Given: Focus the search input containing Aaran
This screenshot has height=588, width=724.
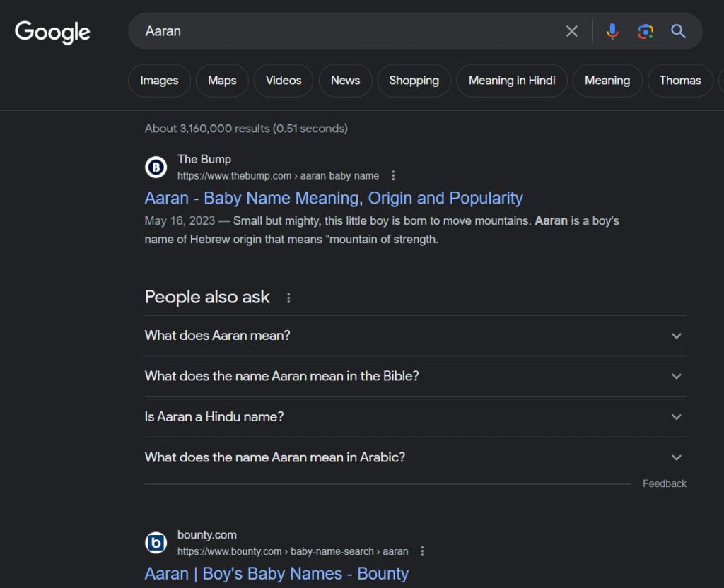Looking at the screenshot, I should pyautogui.click(x=351, y=31).
